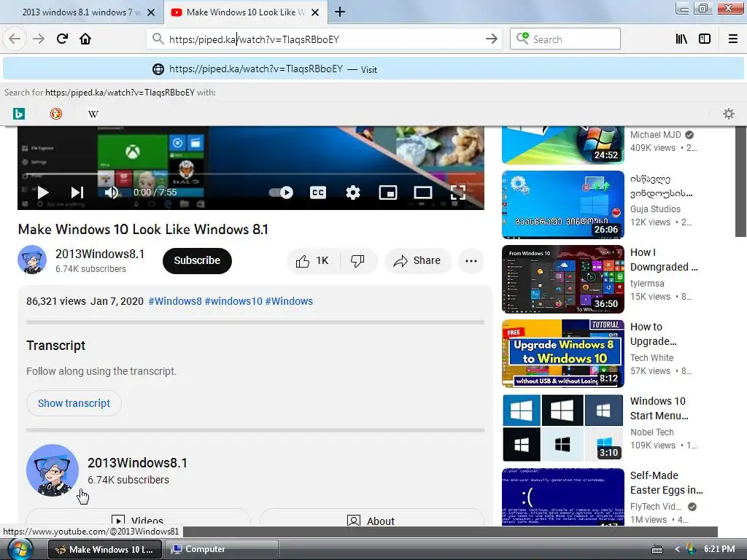Switch to theater mode
The height and width of the screenshot is (560, 747).
(423, 192)
